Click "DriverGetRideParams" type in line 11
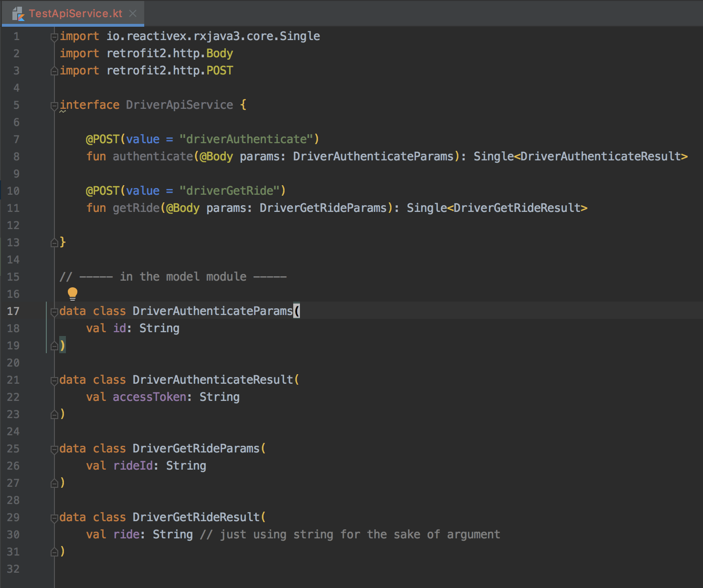 click(x=323, y=208)
